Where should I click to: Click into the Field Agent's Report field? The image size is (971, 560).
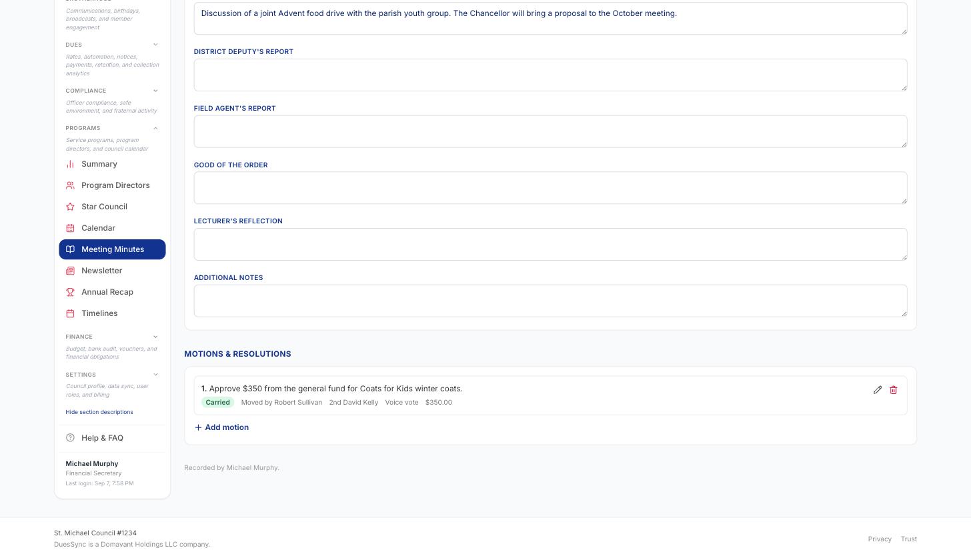(x=550, y=131)
